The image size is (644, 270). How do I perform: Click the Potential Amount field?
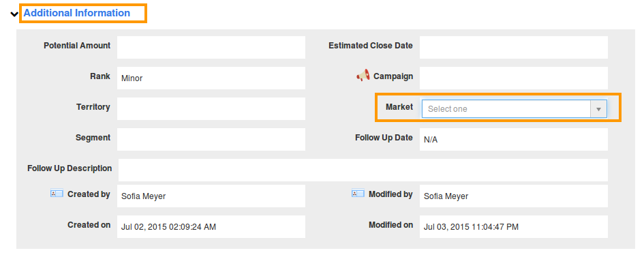[x=211, y=47]
